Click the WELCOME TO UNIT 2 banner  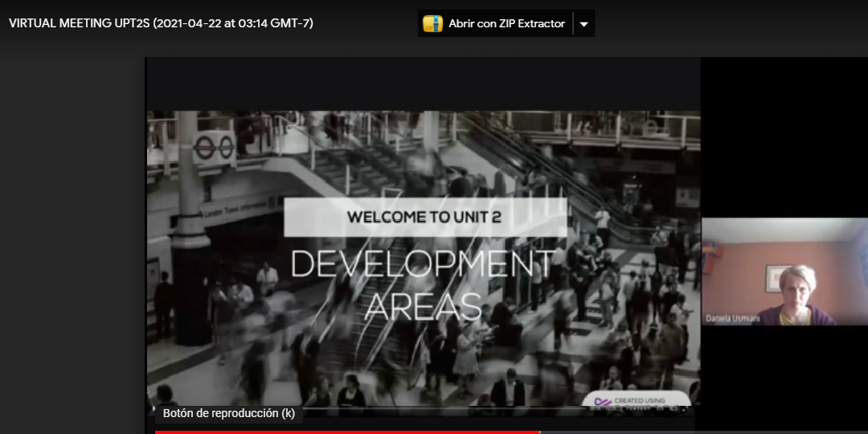424,217
